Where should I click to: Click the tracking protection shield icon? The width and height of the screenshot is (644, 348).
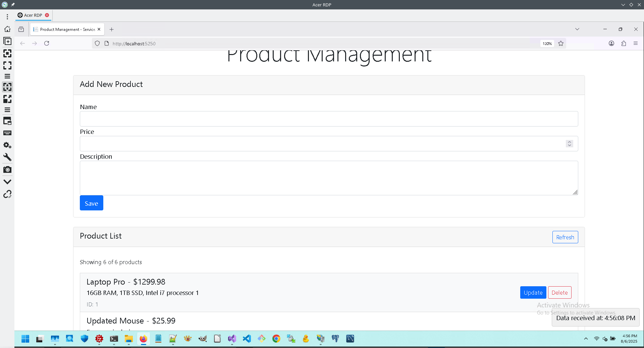coord(97,43)
